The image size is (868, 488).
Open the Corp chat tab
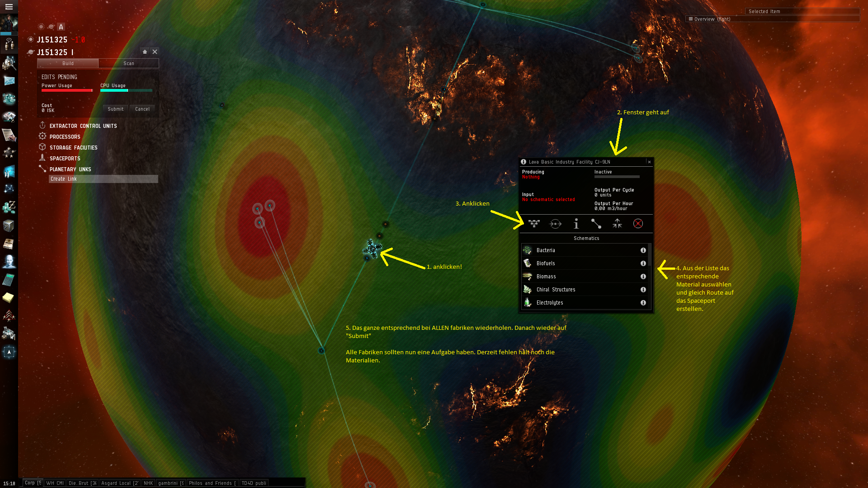33,483
